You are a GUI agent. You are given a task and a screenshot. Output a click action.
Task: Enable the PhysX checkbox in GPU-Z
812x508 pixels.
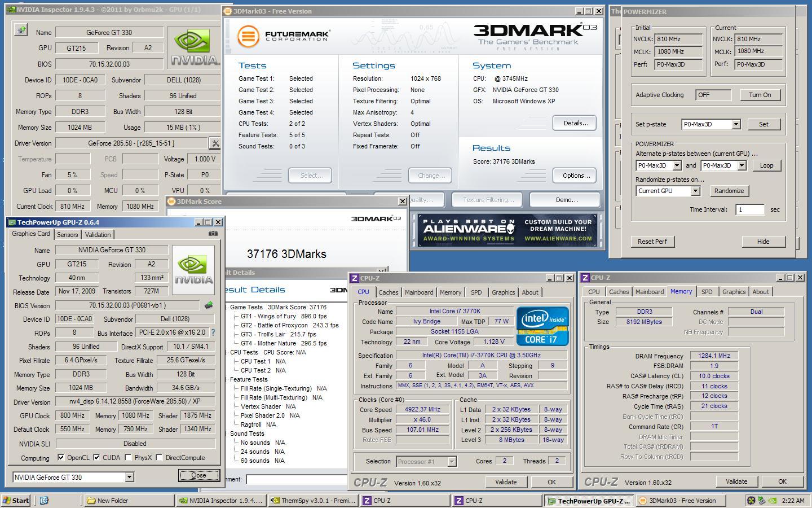[x=128, y=458]
